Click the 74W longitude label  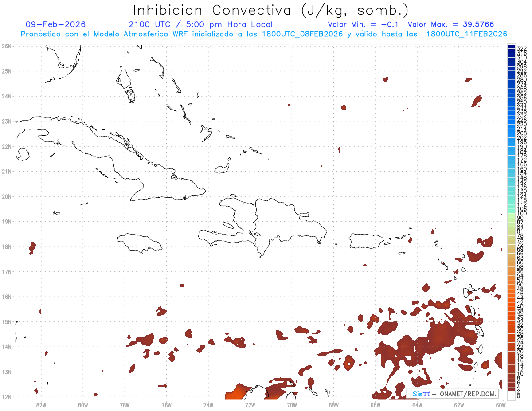[x=208, y=405]
